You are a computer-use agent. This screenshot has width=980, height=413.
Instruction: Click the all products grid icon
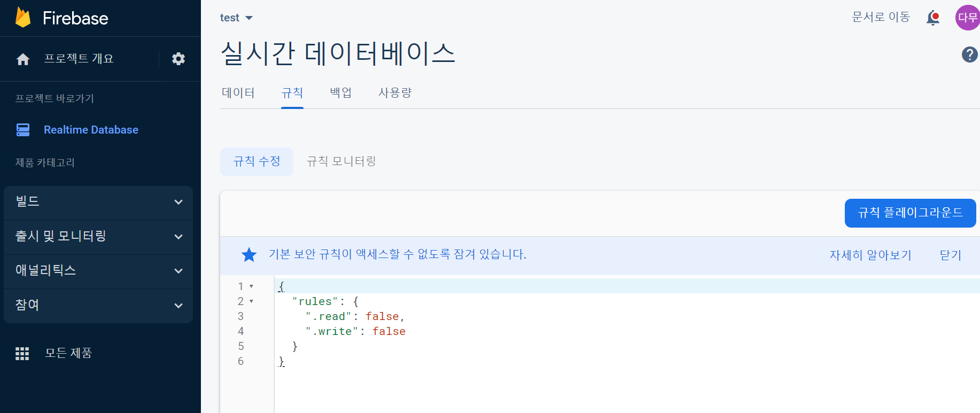[x=22, y=353]
